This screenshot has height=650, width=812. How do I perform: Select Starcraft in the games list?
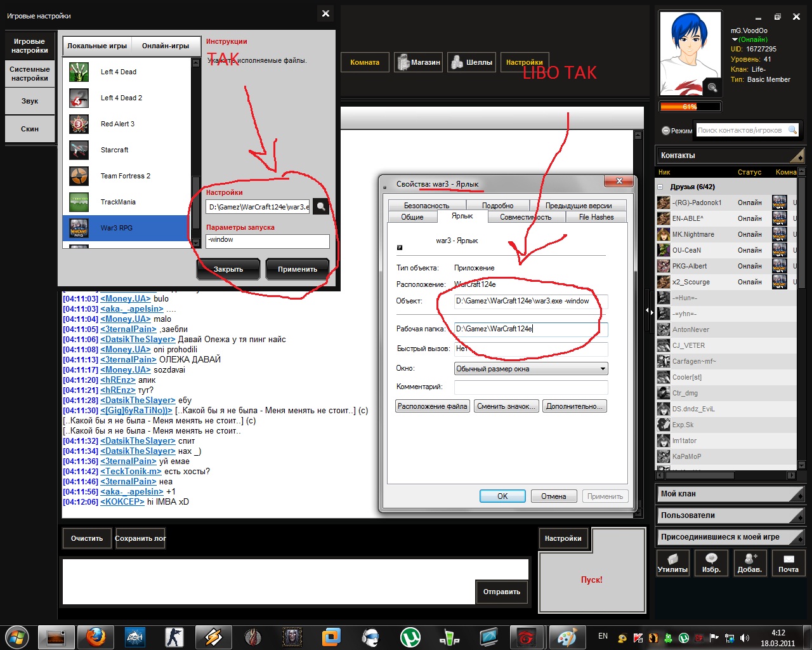(x=127, y=150)
